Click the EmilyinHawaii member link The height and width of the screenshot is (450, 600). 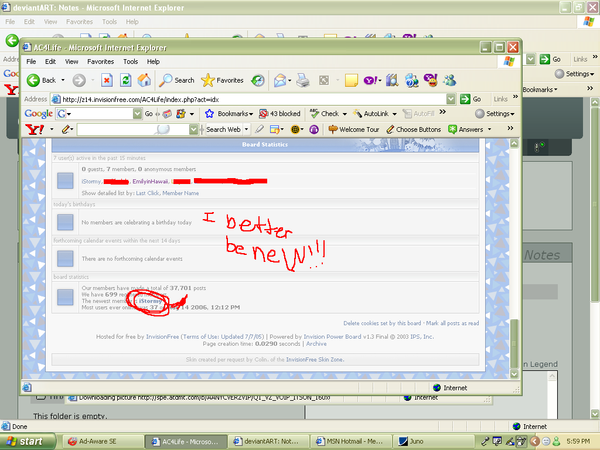(x=150, y=181)
